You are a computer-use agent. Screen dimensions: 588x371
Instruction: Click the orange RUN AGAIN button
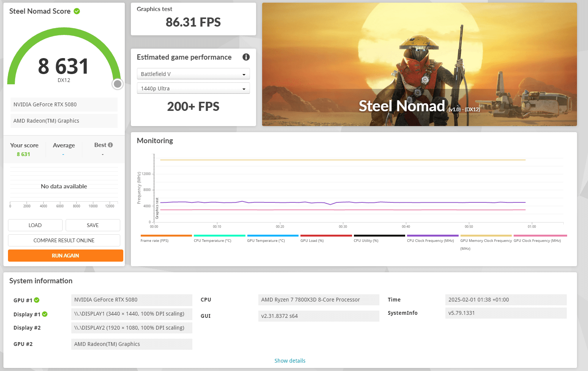point(66,256)
